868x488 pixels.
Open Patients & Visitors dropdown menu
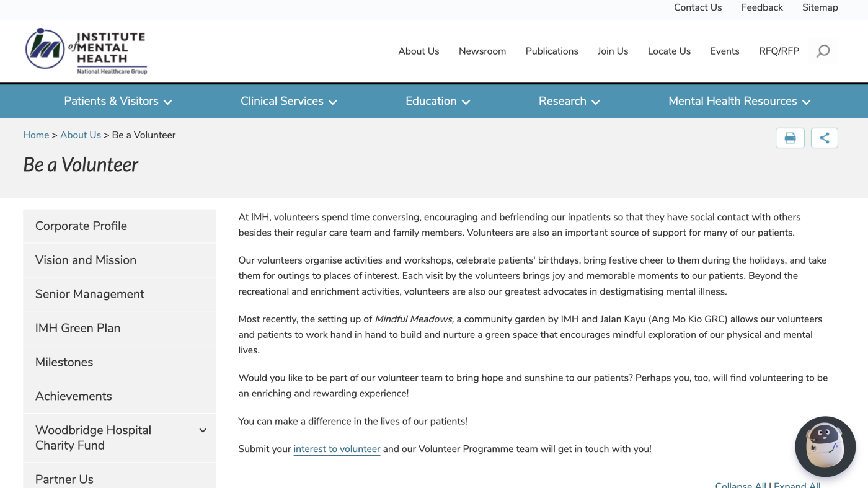tap(118, 101)
